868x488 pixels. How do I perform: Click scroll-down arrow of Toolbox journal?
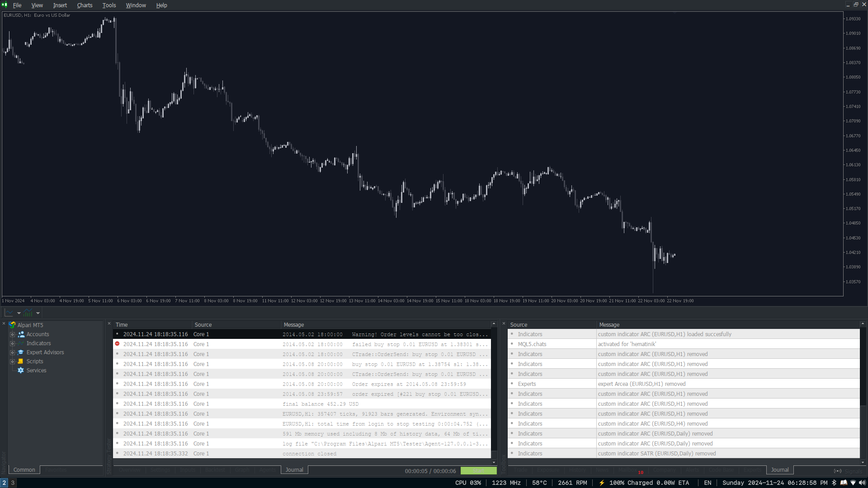(x=863, y=462)
